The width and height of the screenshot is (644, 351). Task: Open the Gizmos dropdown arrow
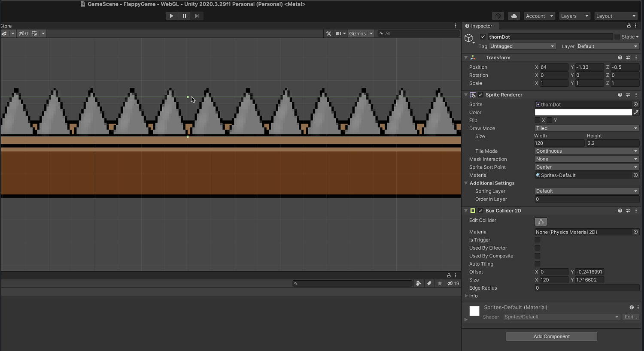coord(371,33)
